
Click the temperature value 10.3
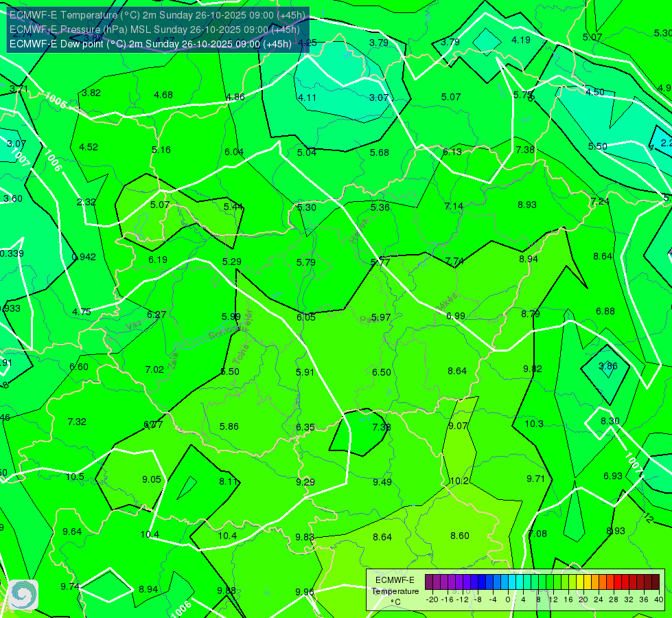534,424
